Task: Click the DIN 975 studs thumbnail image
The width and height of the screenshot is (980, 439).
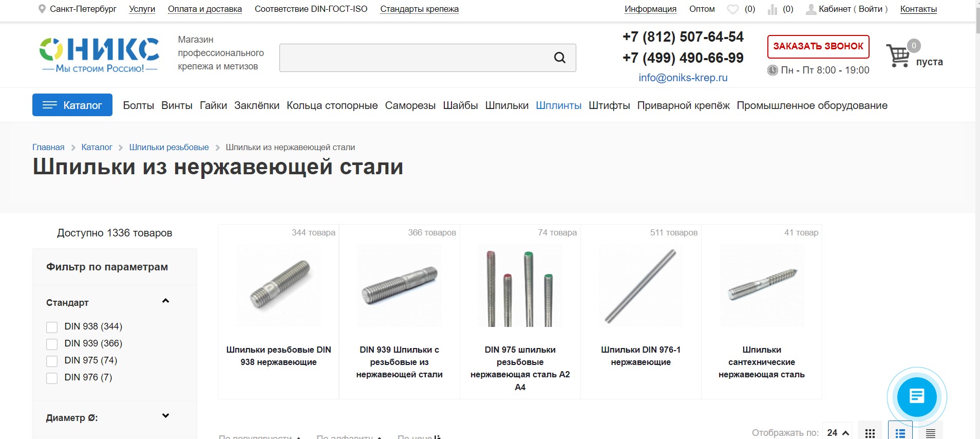Action: [x=520, y=286]
